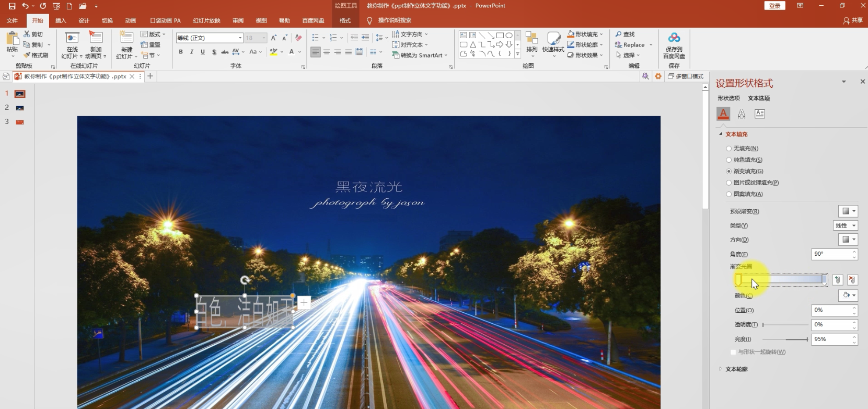The image size is (868, 409).
Task: Select 图案填充 radio option
Action: pos(729,195)
